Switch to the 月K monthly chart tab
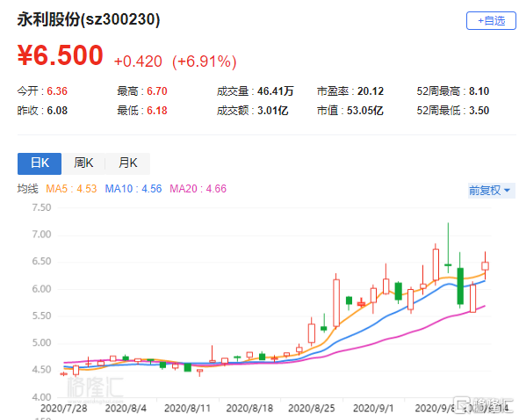Screen dimensions: 519x420 pos(127,163)
